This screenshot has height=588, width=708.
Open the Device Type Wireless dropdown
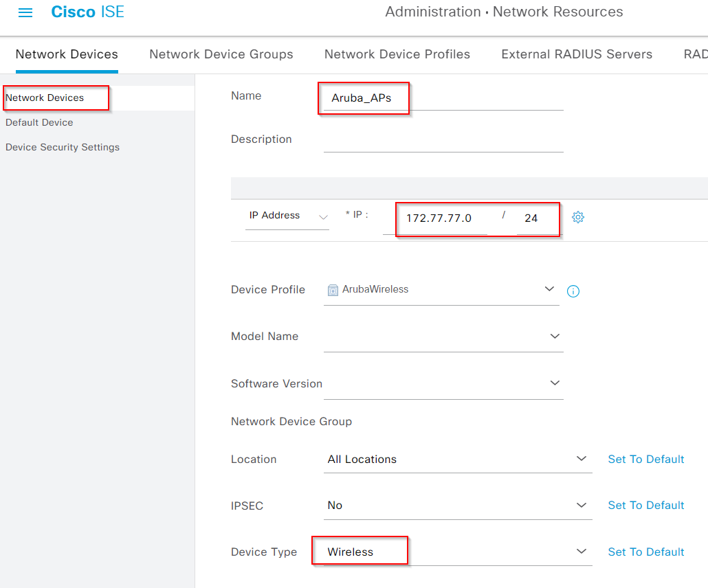(x=458, y=552)
